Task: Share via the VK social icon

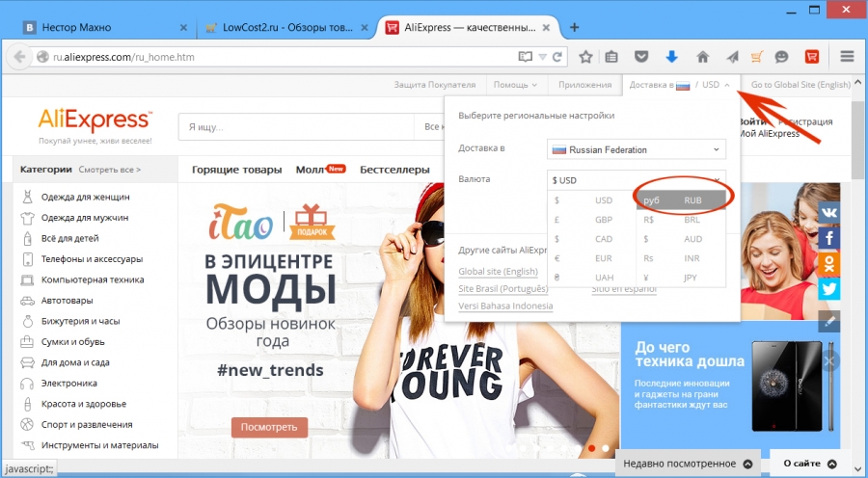Action: pos(828,212)
